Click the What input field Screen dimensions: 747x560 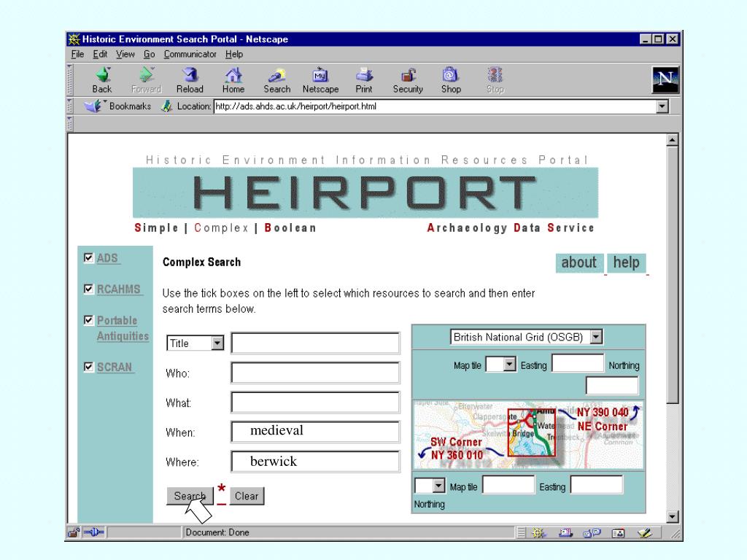[x=315, y=402]
